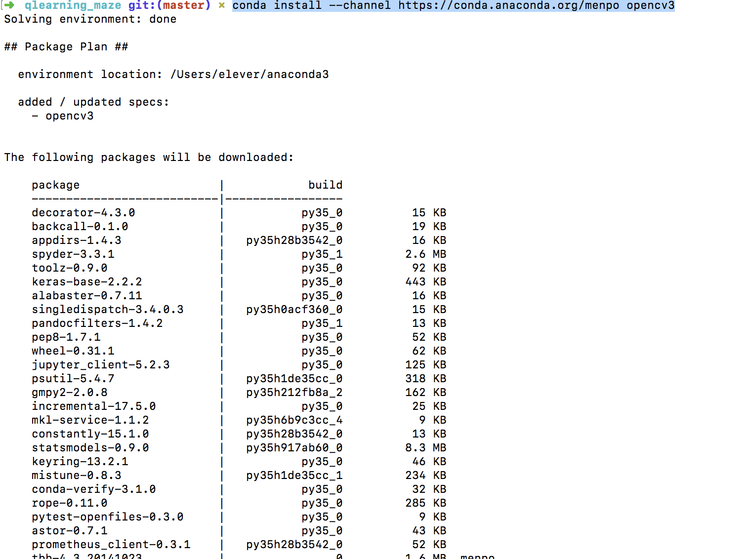Click the '318 KB' size of psutil
The image size is (756, 559).
click(x=426, y=379)
